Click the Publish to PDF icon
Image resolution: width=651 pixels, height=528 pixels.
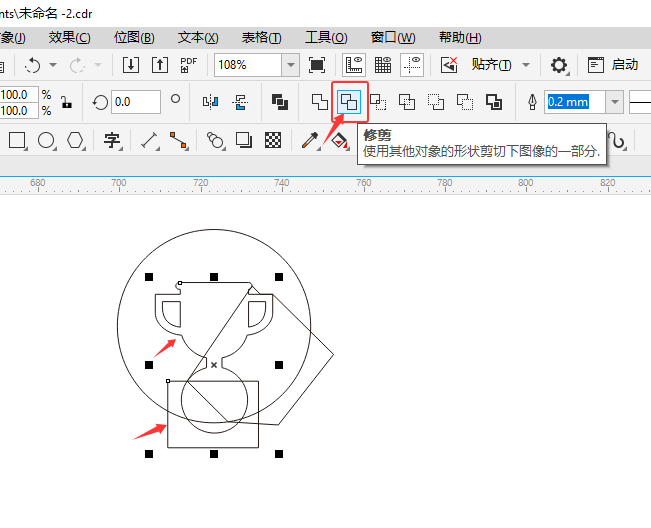pyautogui.click(x=188, y=65)
